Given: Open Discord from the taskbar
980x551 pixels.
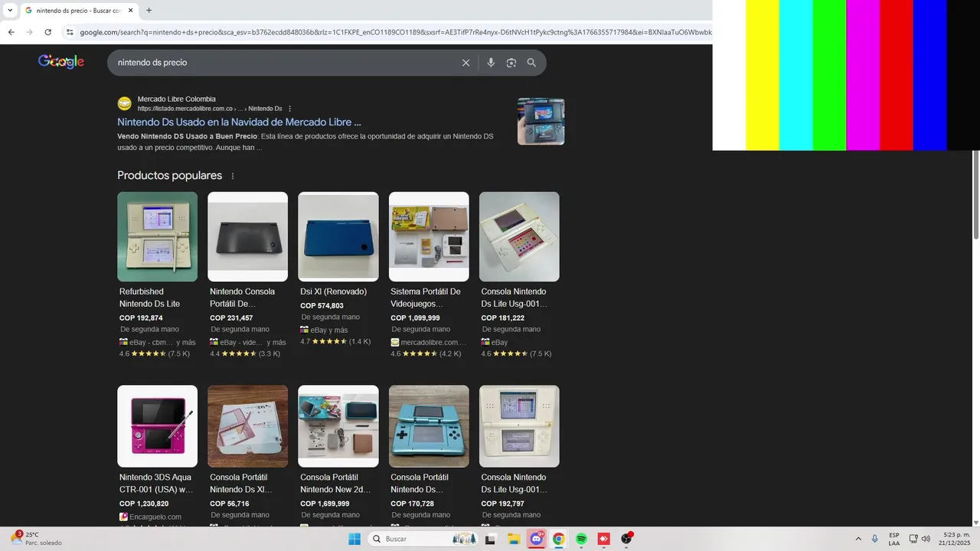Looking at the screenshot, I should point(537,539).
